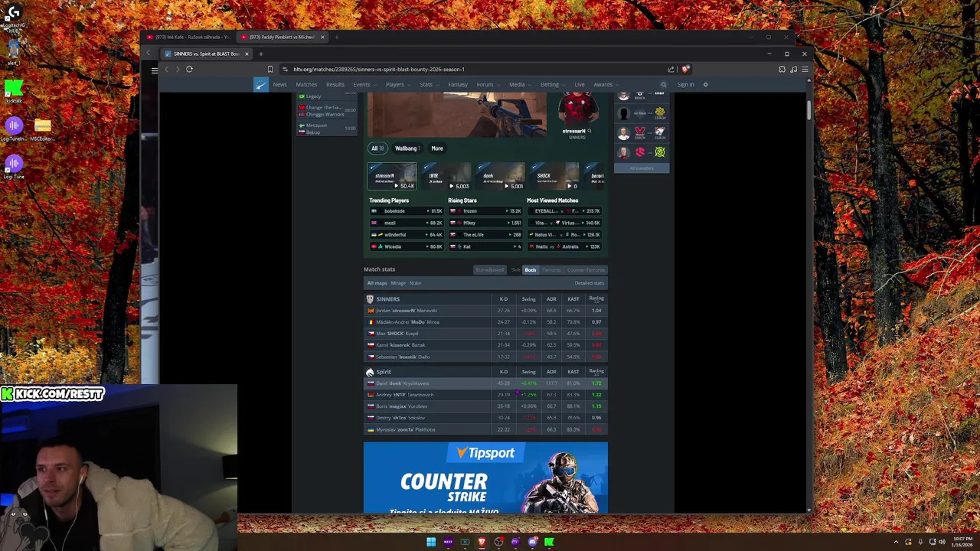980x551 pixels.
Task: Play the stressarN highlight clip thumbnail
Action: (x=392, y=177)
